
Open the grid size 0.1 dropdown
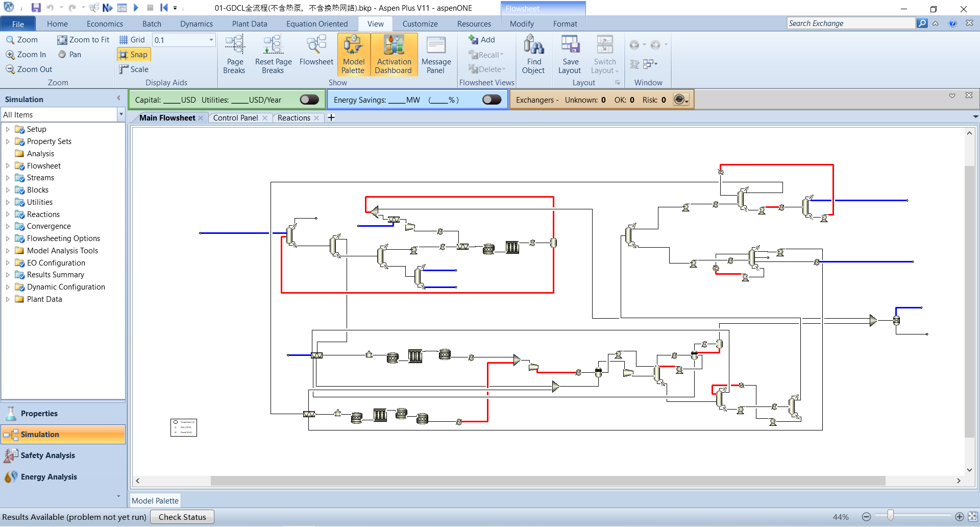pyautogui.click(x=211, y=40)
